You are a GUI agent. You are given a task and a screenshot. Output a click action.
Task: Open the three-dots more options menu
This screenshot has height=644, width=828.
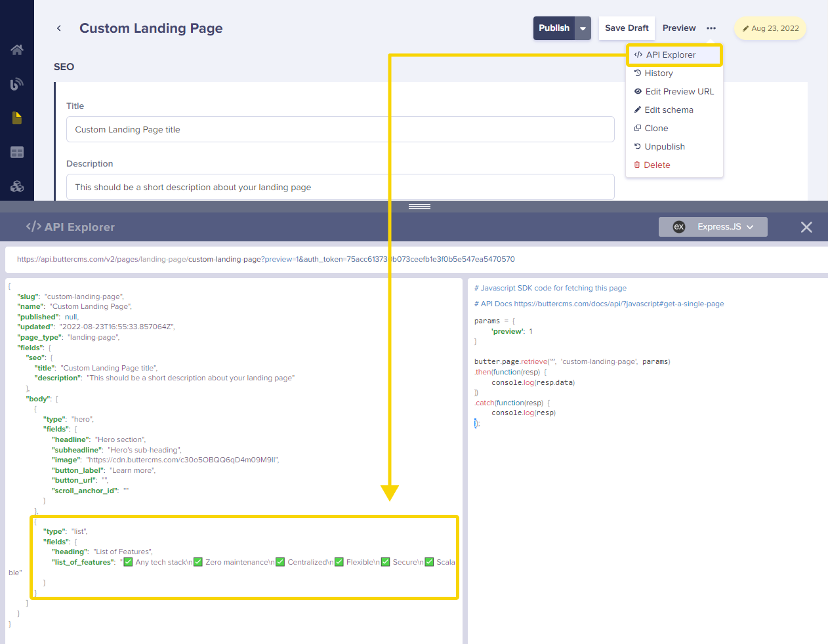[x=711, y=28]
